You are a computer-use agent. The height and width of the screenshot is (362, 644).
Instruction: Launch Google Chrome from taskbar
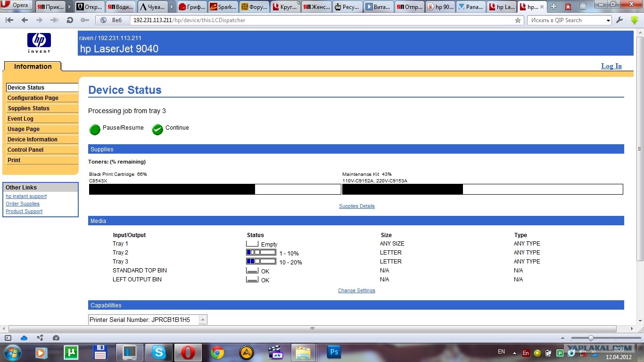[x=217, y=353]
